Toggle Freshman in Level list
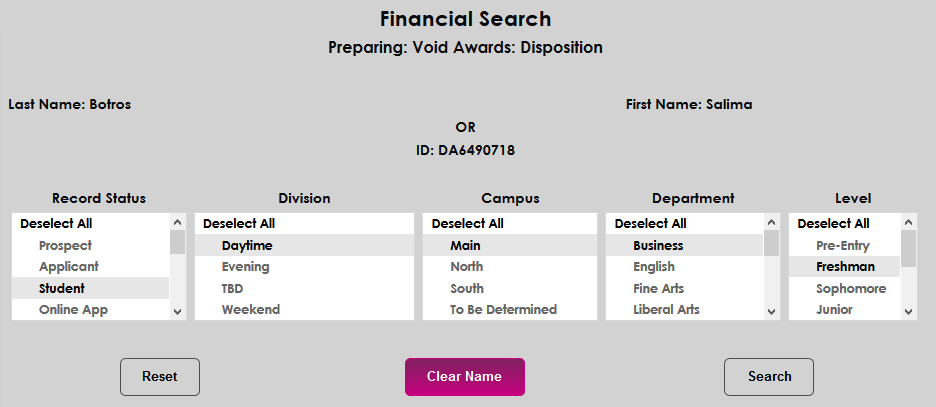 point(845,267)
